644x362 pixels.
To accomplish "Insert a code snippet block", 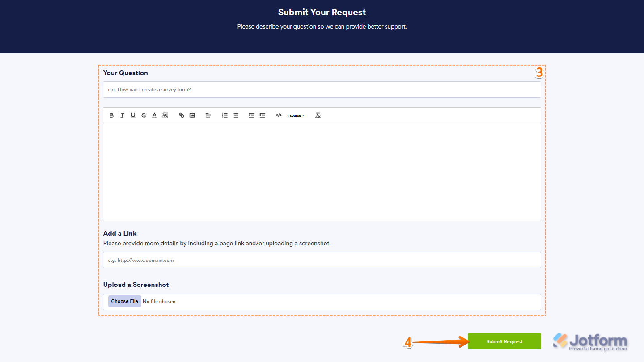I will (279, 115).
